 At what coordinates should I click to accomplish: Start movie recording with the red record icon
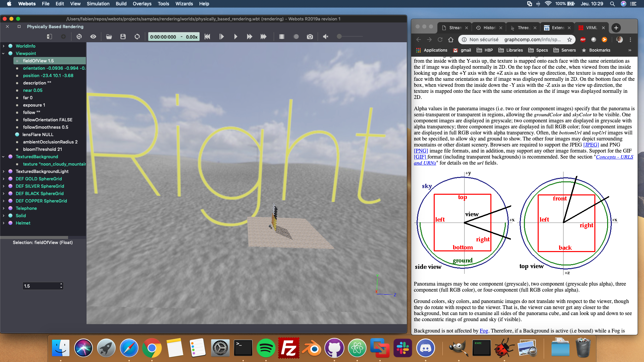coord(296,37)
